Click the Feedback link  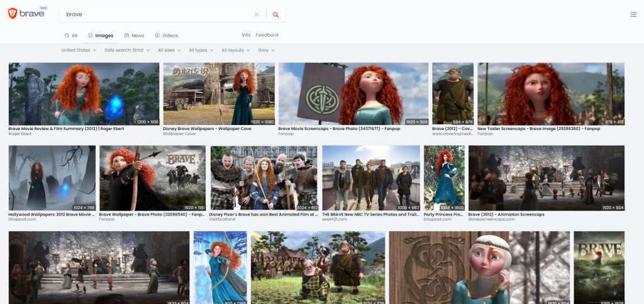click(267, 35)
